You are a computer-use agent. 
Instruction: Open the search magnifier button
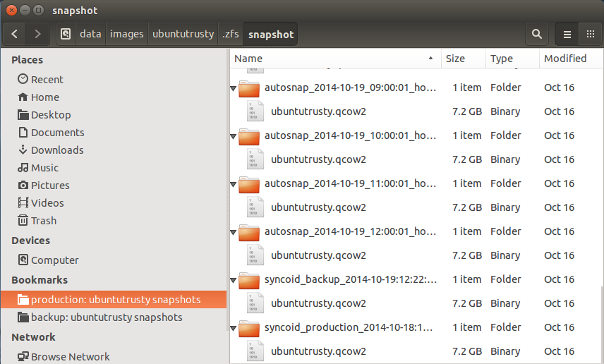(537, 35)
